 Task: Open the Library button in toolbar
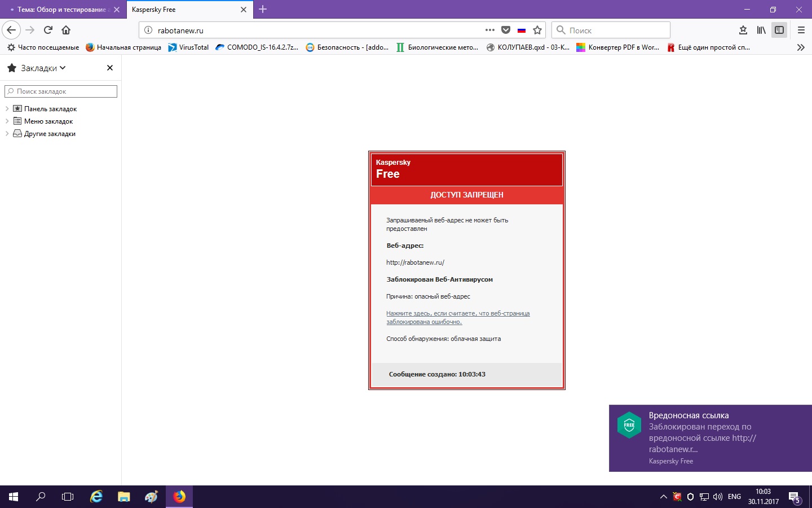click(761, 30)
